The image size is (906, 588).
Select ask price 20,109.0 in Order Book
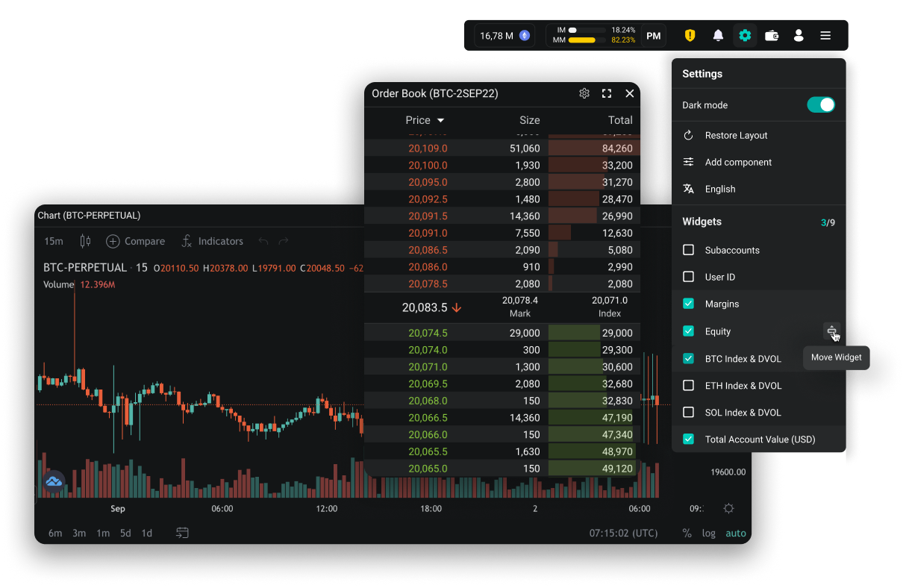click(x=428, y=148)
